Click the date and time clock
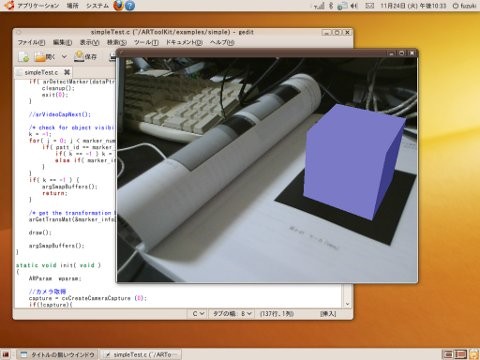Image resolution: width=480 pixels, height=360 pixels. pos(413,6)
